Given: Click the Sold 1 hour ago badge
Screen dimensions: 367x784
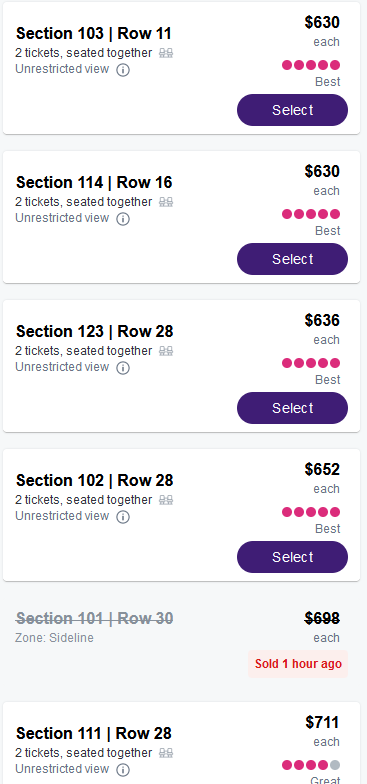Looking at the screenshot, I should click(x=298, y=664).
